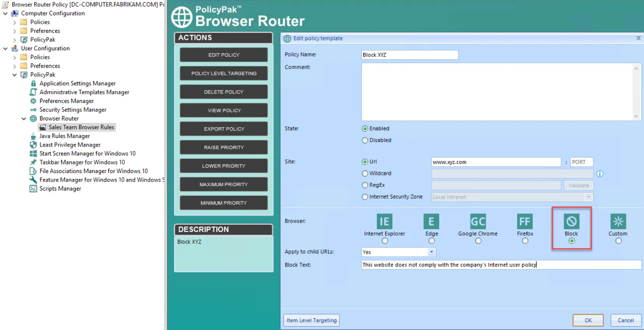Viewport: 644px width, 330px height.
Task: Click the Scripts Manager icon
Action: click(33, 189)
